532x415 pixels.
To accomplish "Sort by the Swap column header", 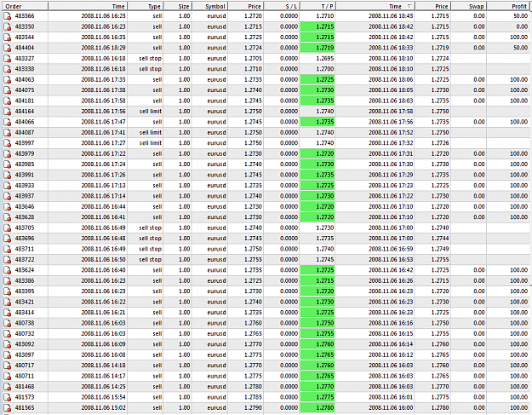I will [469, 6].
